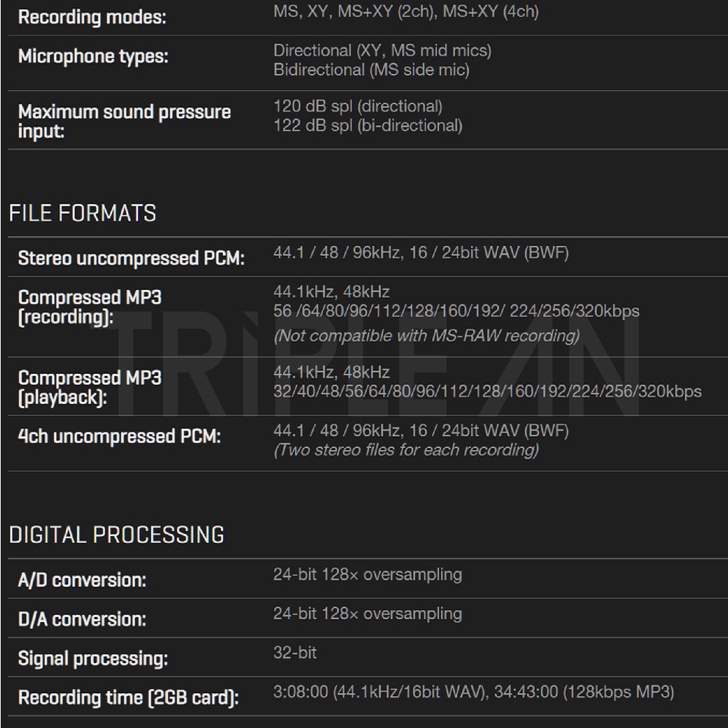Click the A/D conversion label
The image size is (728, 728).
pos(82,580)
